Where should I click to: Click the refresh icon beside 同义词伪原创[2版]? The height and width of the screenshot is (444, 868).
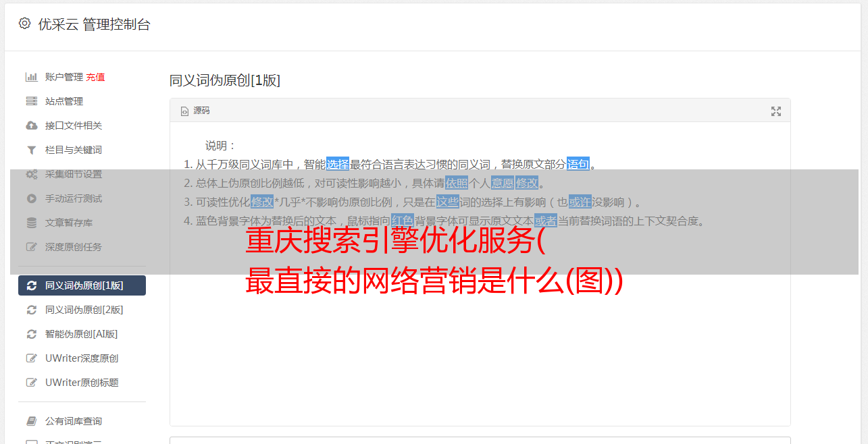[x=31, y=310]
